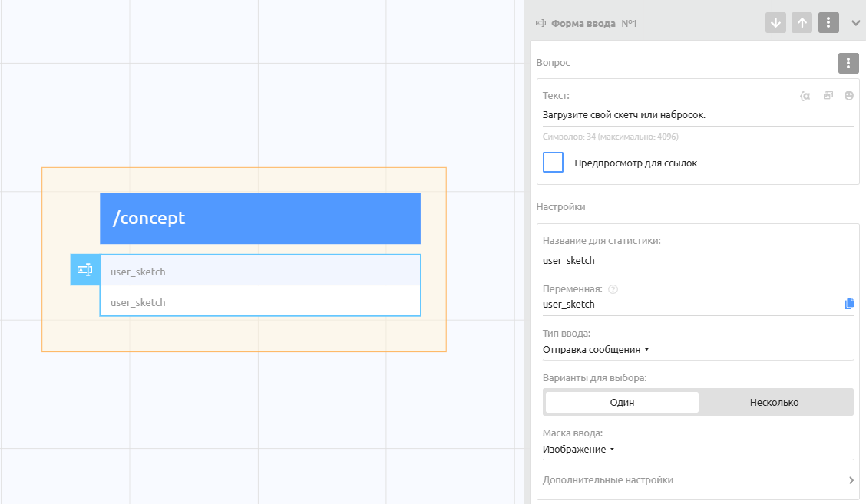Copy the user_sketch variable name
This screenshot has height=504, width=866.
(x=848, y=304)
